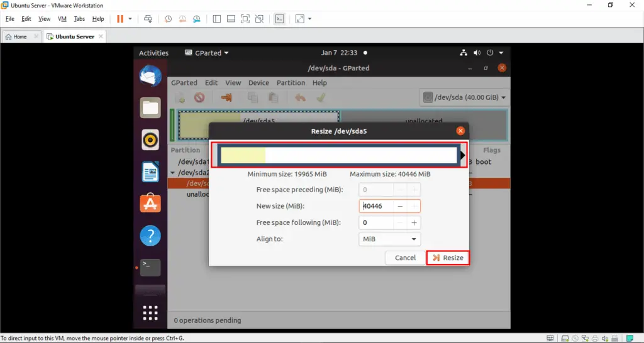The image size is (644, 343).
Task: Click the Resize/Move toolbar icon in GParted
Action: [226, 97]
